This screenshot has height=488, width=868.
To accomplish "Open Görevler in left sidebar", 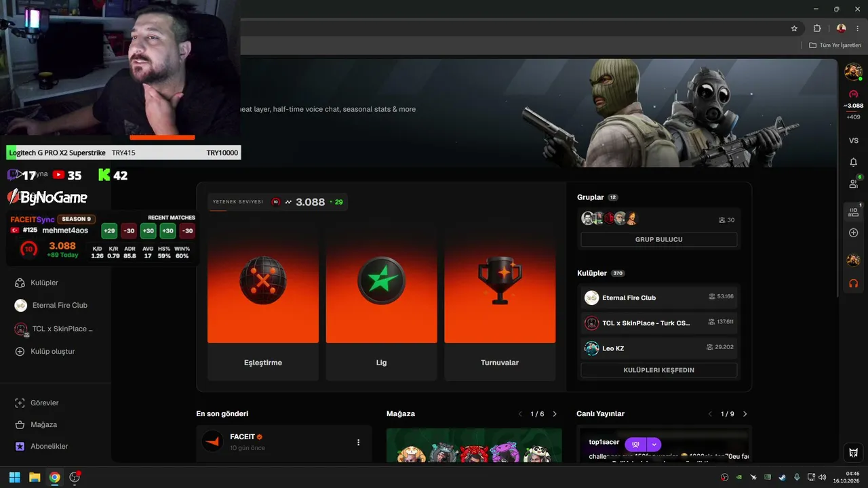I will [x=37, y=403].
